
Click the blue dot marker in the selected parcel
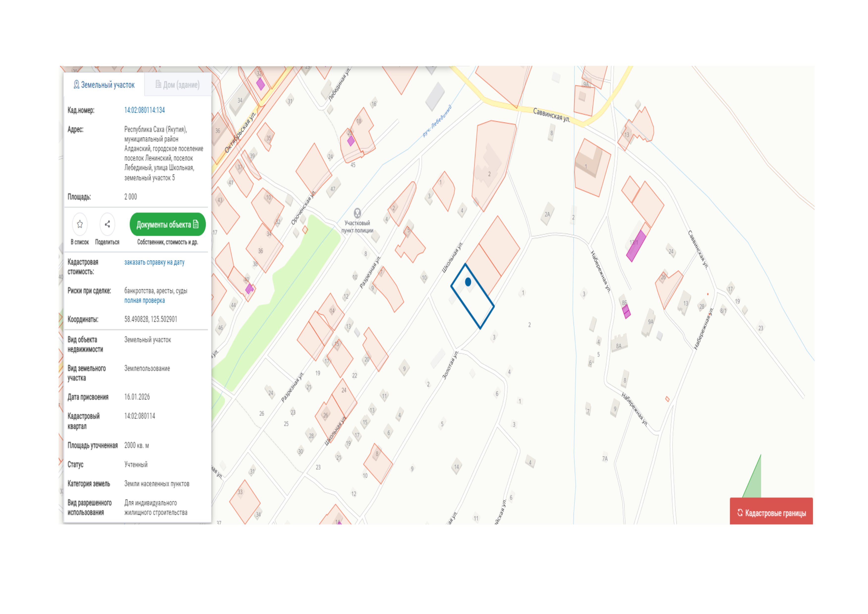pos(468,282)
